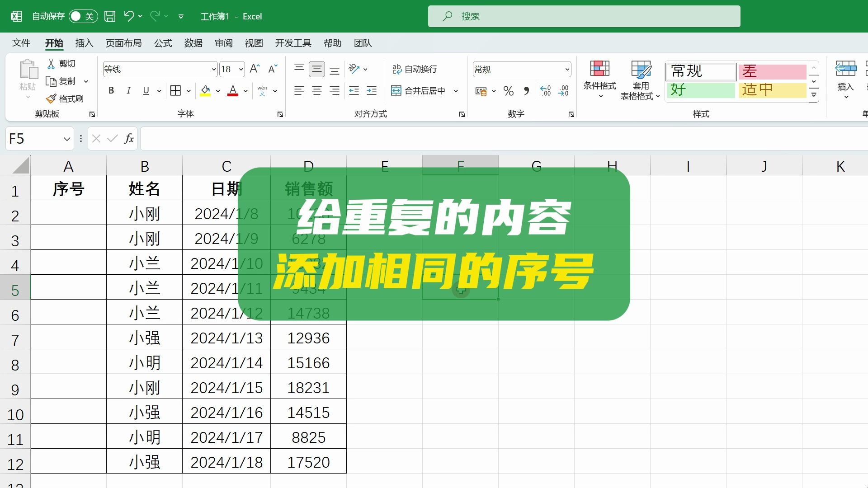This screenshot has height=488, width=868.
Task: Click the Format Painter brush icon
Action: coord(51,99)
